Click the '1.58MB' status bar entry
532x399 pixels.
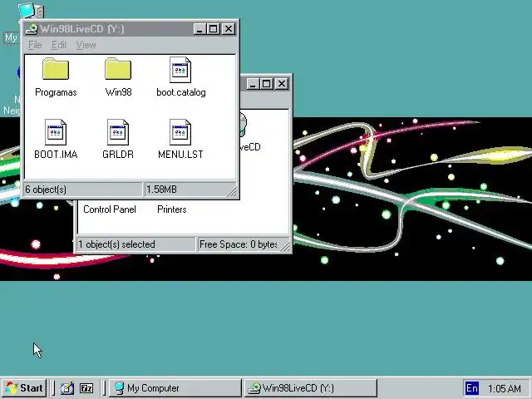point(161,190)
